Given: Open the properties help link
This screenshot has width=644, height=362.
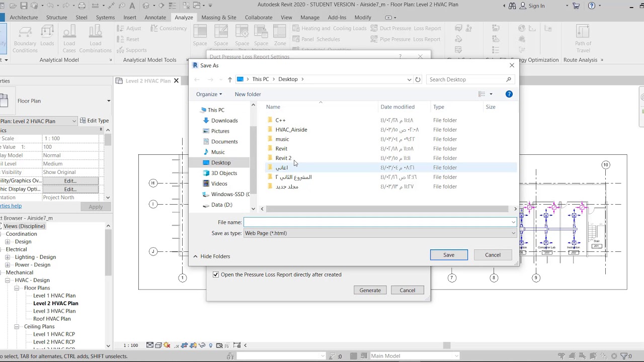Looking at the screenshot, I should point(11,206).
